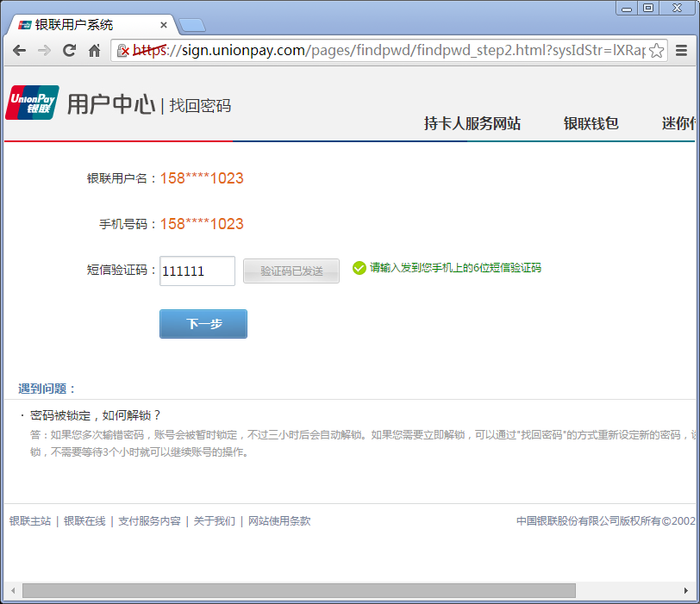Viewport: 700px width, 604px height.
Task: Click the browser forward arrow
Action: [44, 51]
